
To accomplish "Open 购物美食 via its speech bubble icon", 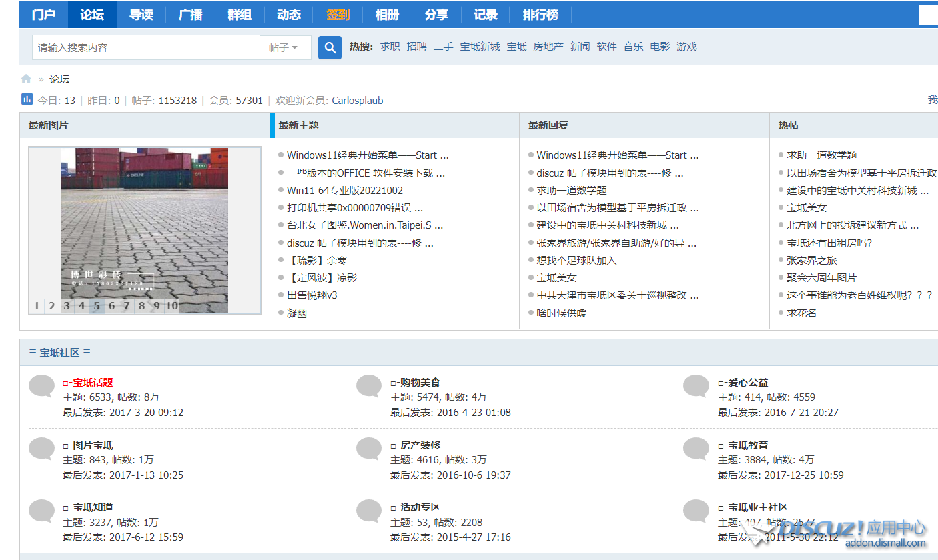I will pos(369,386).
